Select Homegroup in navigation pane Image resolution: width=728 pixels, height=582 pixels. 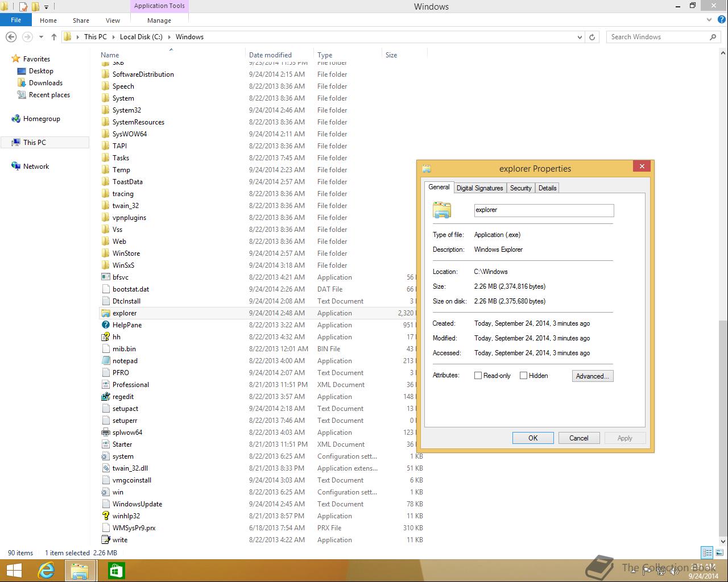42,119
